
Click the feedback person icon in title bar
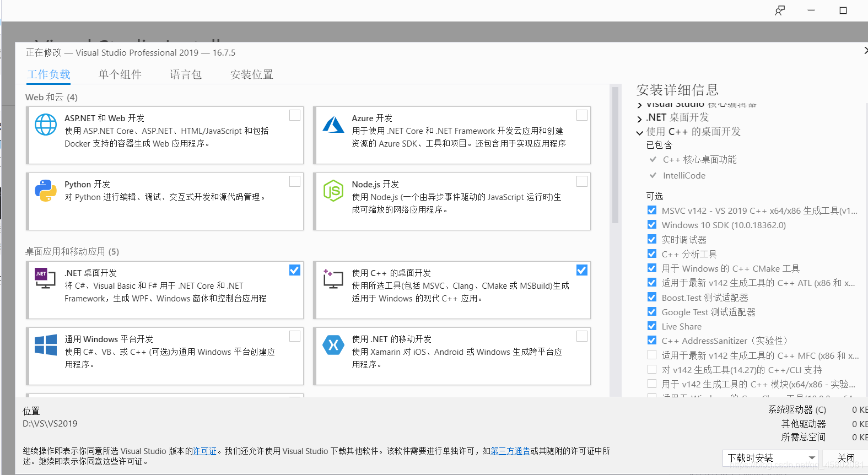pyautogui.click(x=780, y=10)
